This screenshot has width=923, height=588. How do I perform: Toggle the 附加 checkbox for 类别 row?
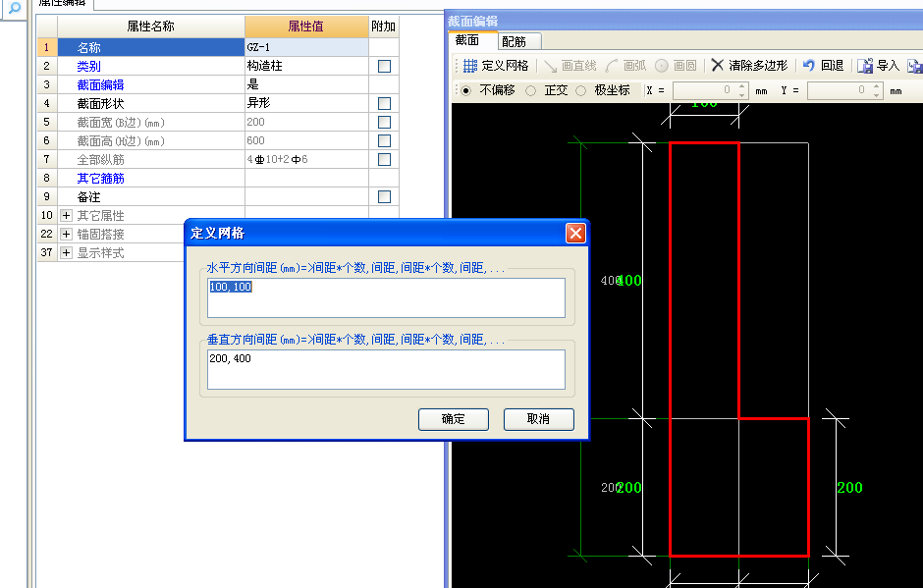[384, 66]
